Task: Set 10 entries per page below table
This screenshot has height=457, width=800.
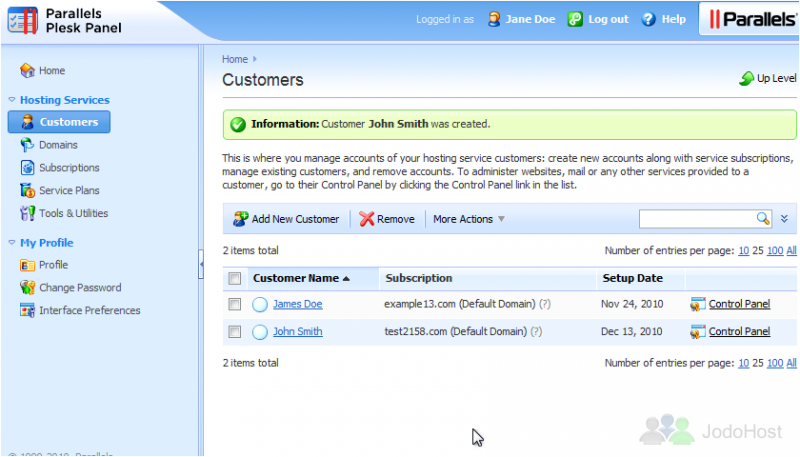Action: [x=743, y=363]
